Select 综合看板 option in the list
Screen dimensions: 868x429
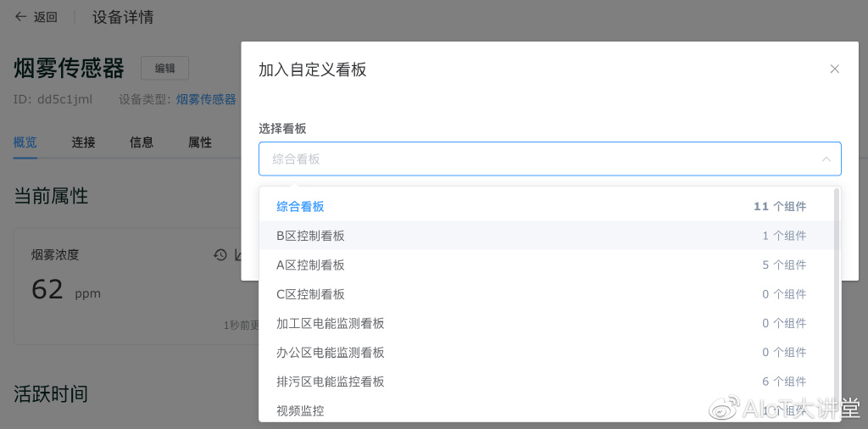click(546, 207)
